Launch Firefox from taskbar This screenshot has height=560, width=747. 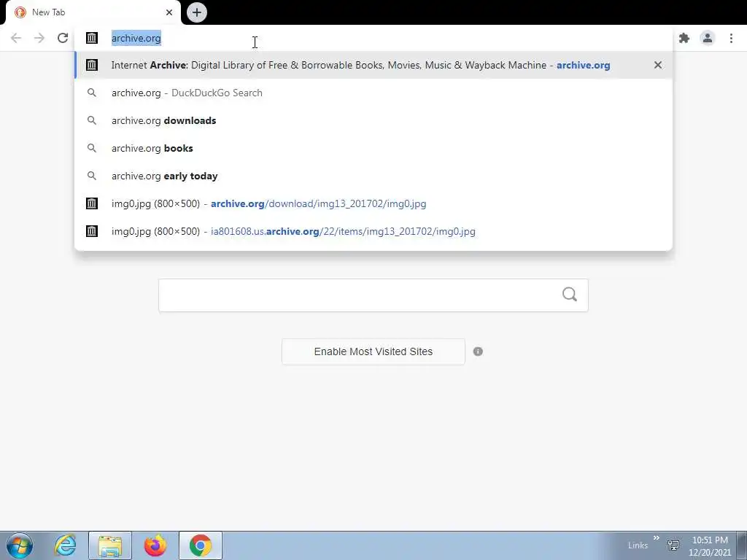(x=155, y=545)
